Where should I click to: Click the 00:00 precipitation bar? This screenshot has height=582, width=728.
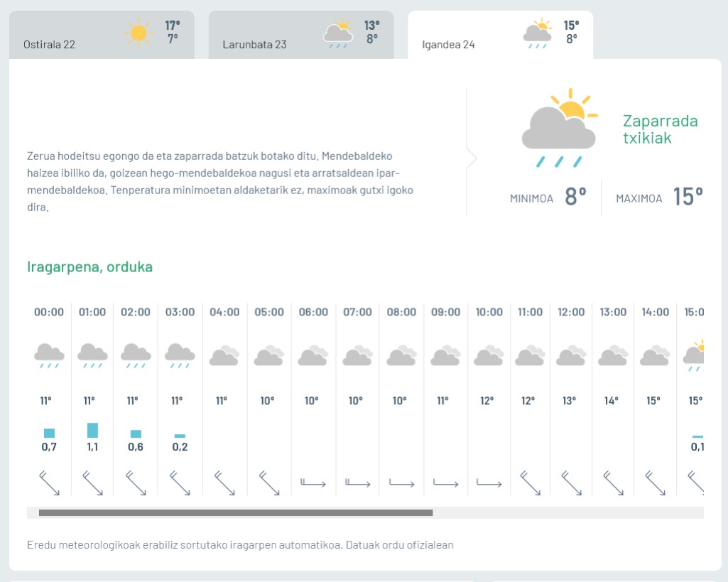pyautogui.click(x=49, y=433)
